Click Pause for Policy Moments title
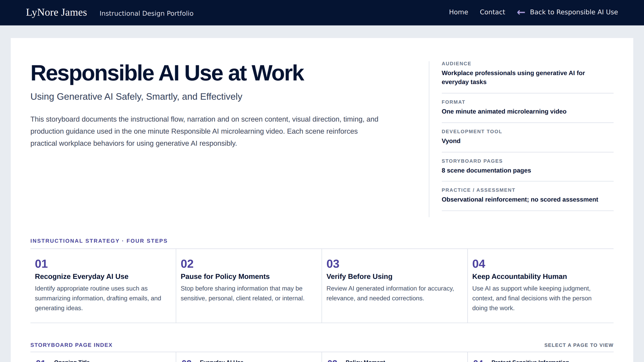644x362 pixels. click(x=225, y=277)
